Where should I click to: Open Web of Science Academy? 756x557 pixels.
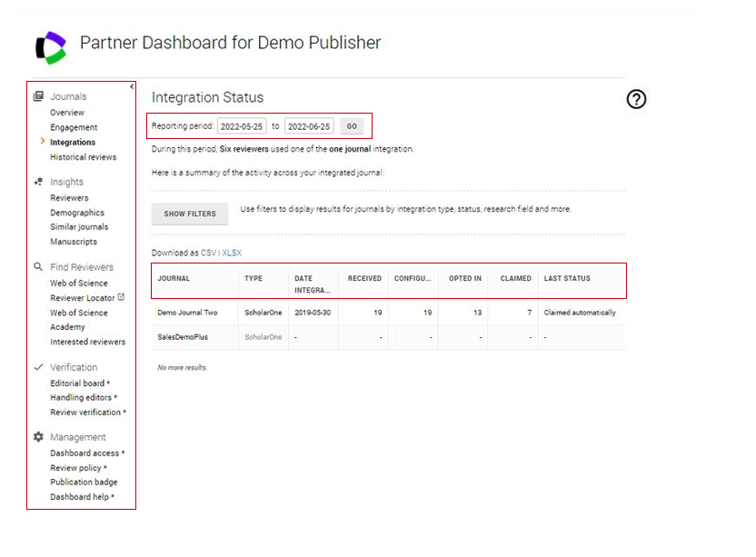click(x=79, y=320)
